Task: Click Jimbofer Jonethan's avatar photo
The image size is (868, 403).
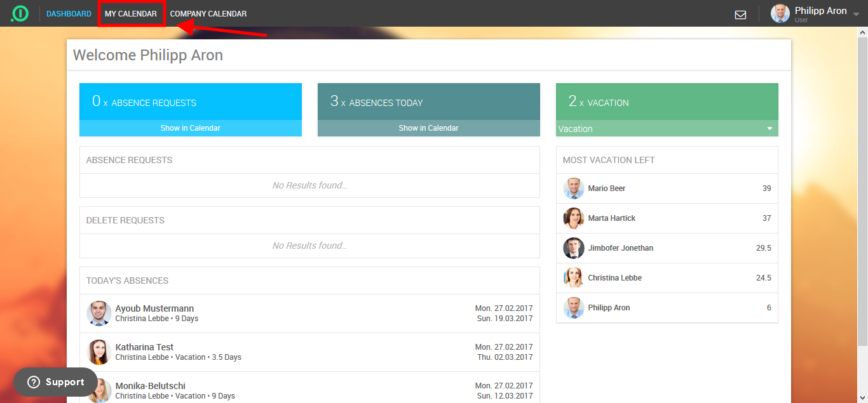Action: (x=573, y=248)
